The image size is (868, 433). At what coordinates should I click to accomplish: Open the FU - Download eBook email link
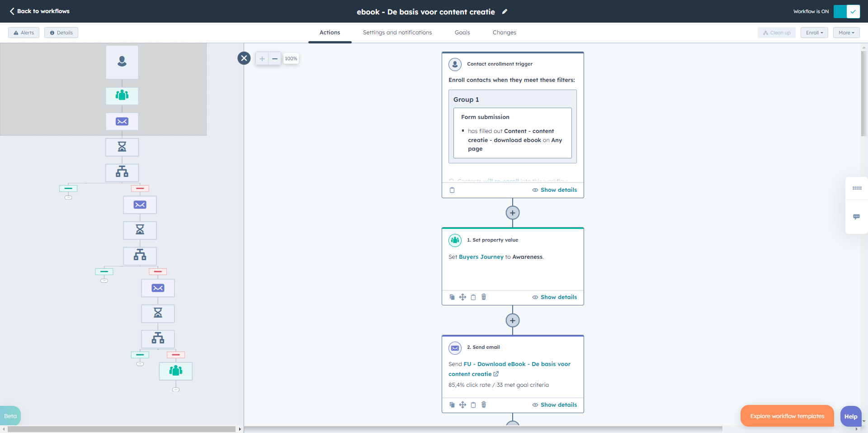509,369
